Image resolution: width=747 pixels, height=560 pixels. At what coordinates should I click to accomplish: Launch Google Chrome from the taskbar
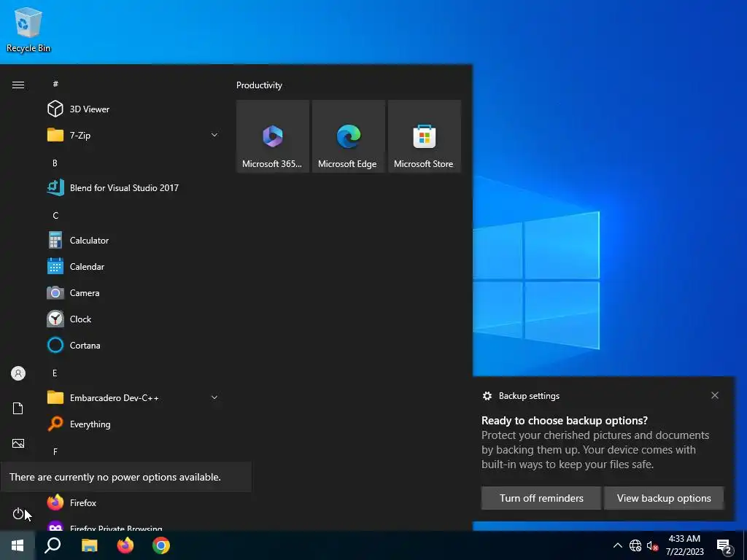click(161, 545)
